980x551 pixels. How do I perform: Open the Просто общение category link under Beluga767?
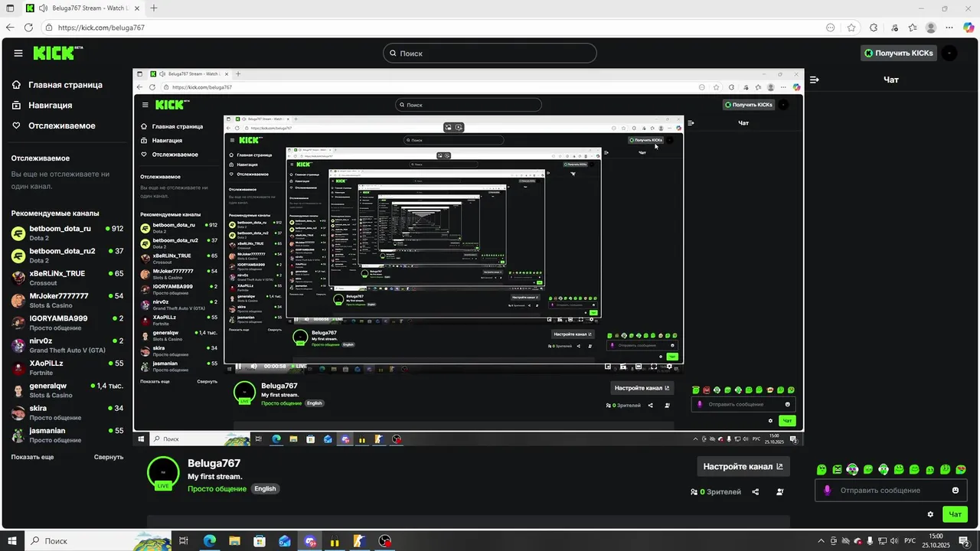tap(217, 489)
